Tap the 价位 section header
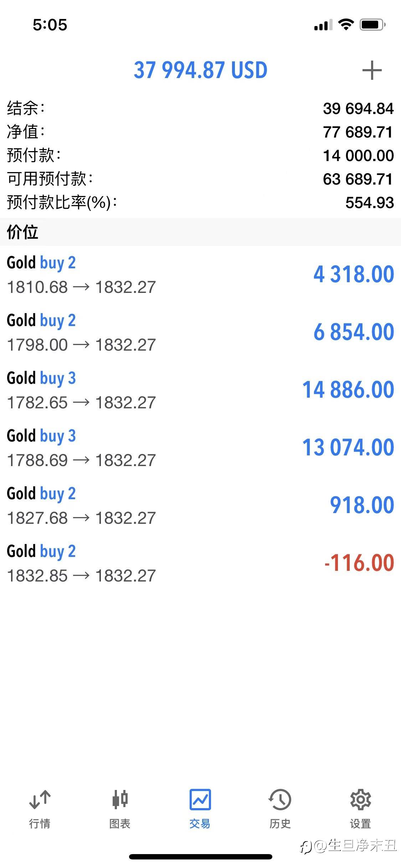401x868 pixels. (23, 232)
